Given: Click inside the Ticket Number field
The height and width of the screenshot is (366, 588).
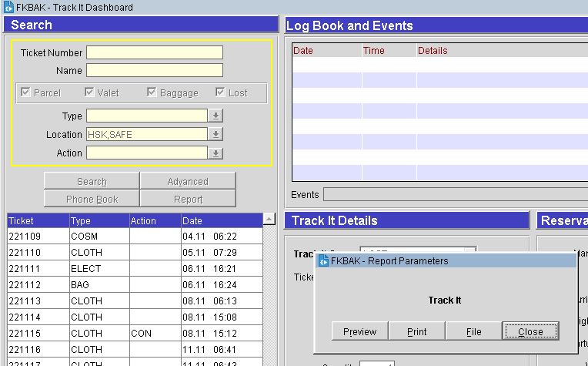Looking at the screenshot, I should (x=154, y=52).
